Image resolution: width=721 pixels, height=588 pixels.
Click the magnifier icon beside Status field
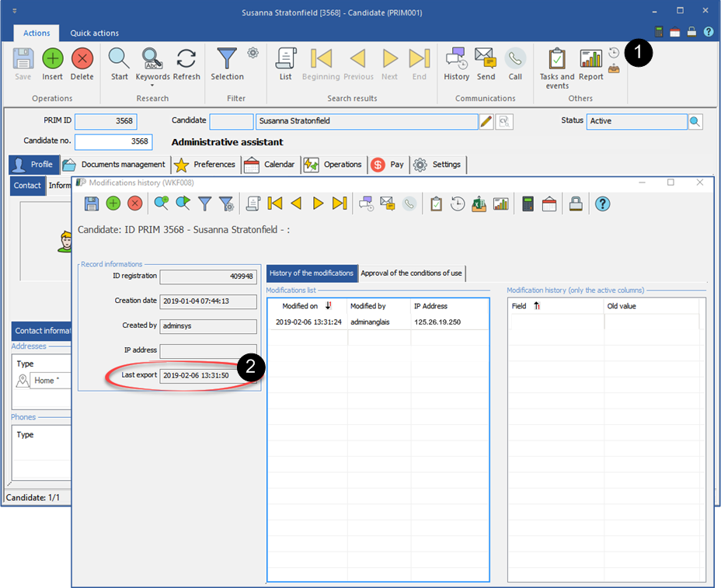(695, 121)
